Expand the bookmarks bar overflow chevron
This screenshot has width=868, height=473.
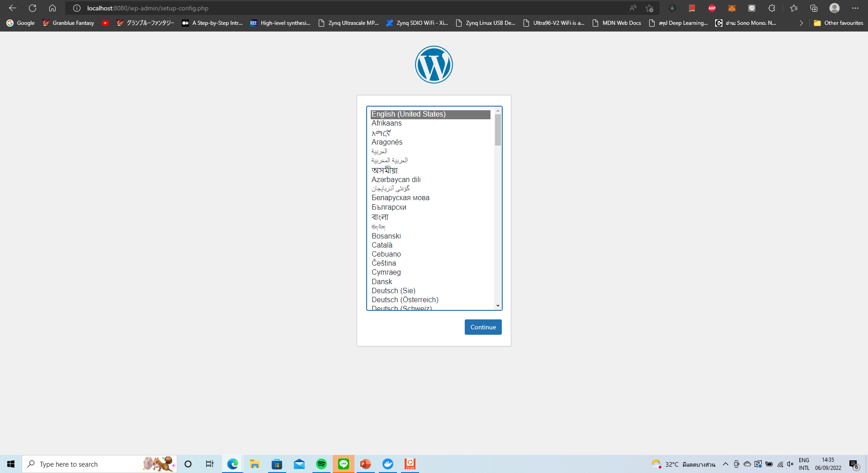801,23
